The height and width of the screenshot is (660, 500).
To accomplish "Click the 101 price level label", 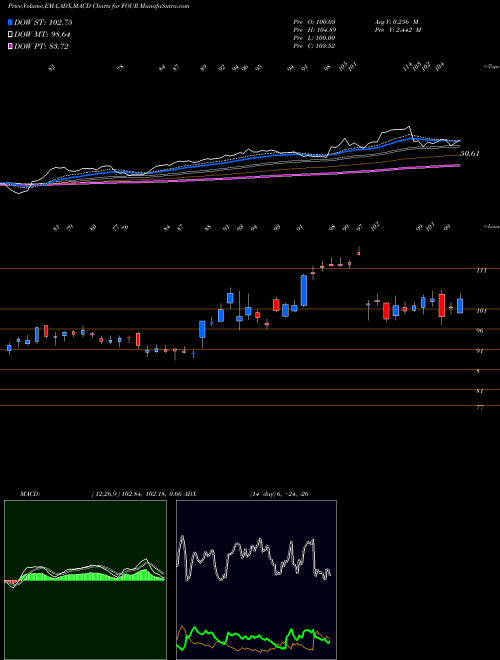I will (x=481, y=311).
